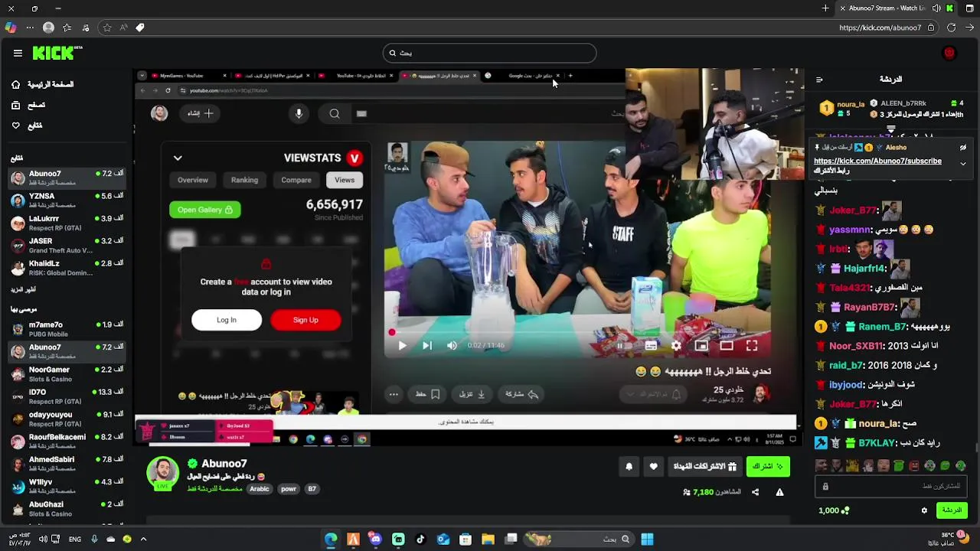Select ViewStats Views tab

[x=345, y=180]
